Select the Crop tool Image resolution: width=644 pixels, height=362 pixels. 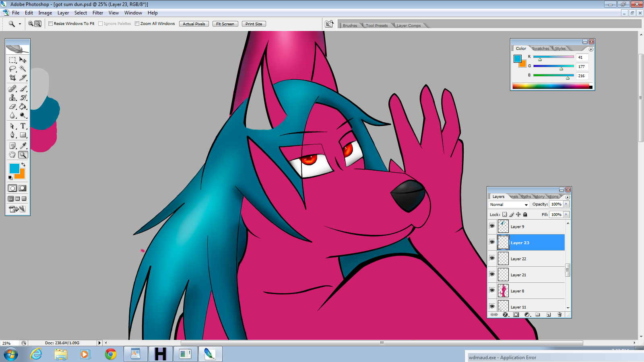12,78
